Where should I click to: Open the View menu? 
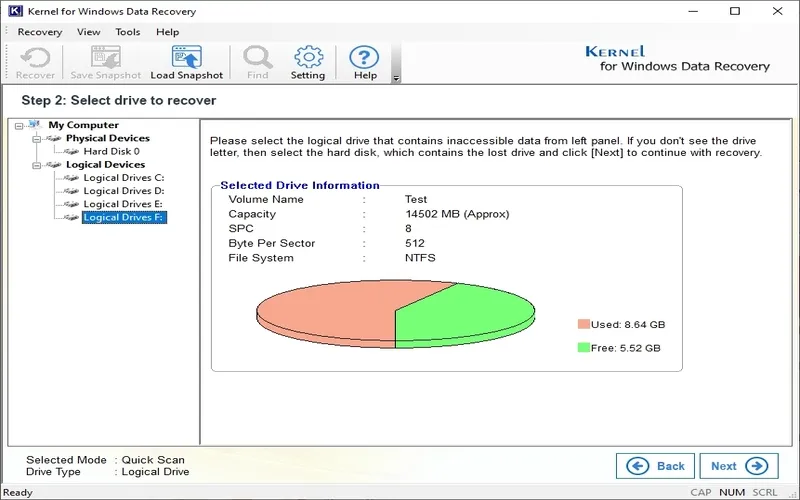pyautogui.click(x=88, y=32)
